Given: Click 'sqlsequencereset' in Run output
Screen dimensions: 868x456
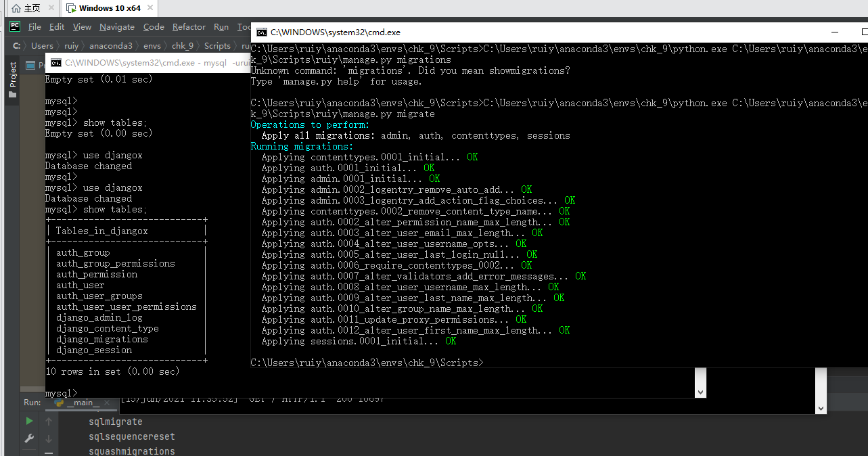Looking at the screenshot, I should (x=132, y=437).
